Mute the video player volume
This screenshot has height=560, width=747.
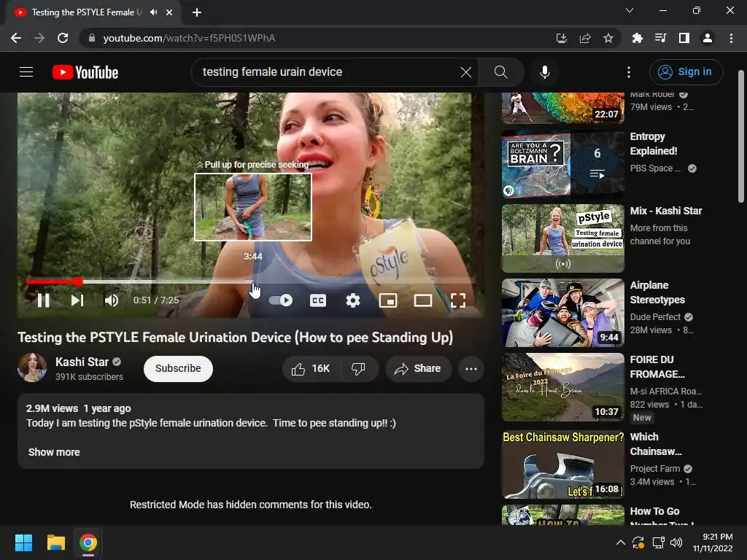[111, 300]
